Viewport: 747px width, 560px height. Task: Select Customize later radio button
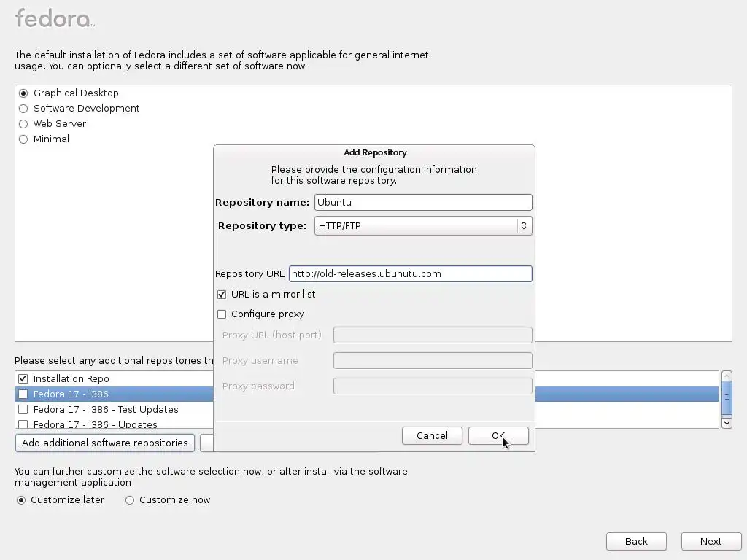(x=21, y=500)
